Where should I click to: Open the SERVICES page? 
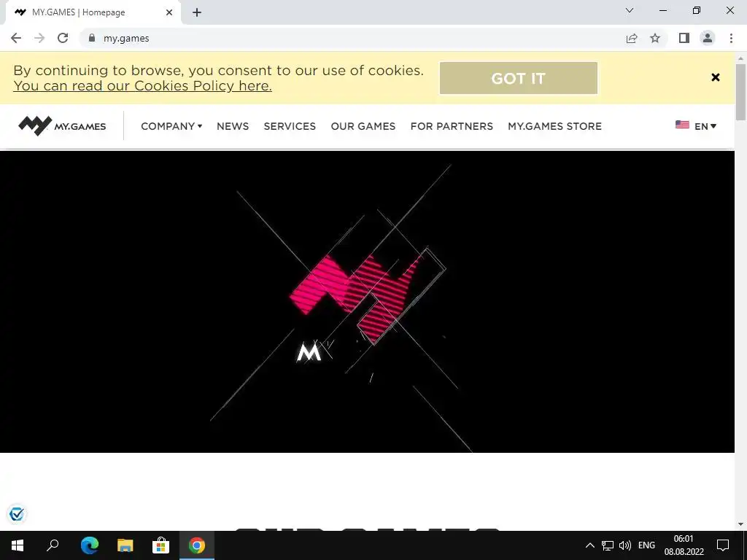[x=290, y=126]
